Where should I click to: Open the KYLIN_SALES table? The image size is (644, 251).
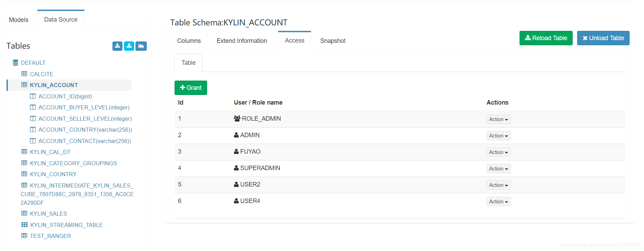coord(48,214)
